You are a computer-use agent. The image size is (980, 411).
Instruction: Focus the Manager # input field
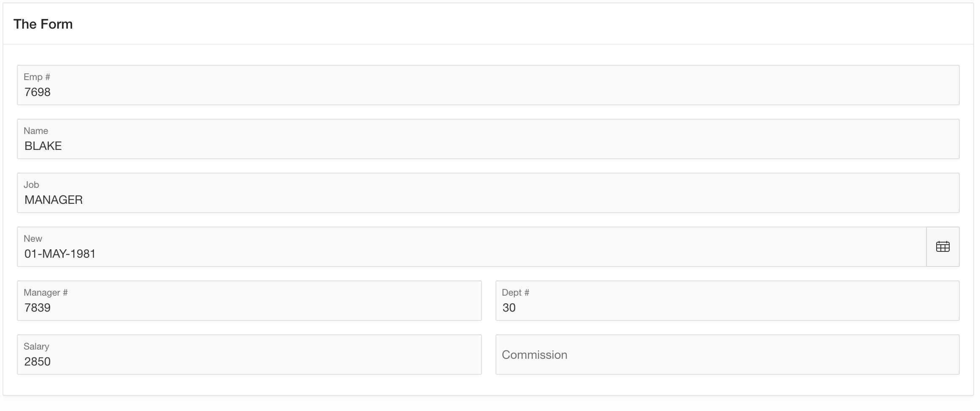(x=249, y=307)
